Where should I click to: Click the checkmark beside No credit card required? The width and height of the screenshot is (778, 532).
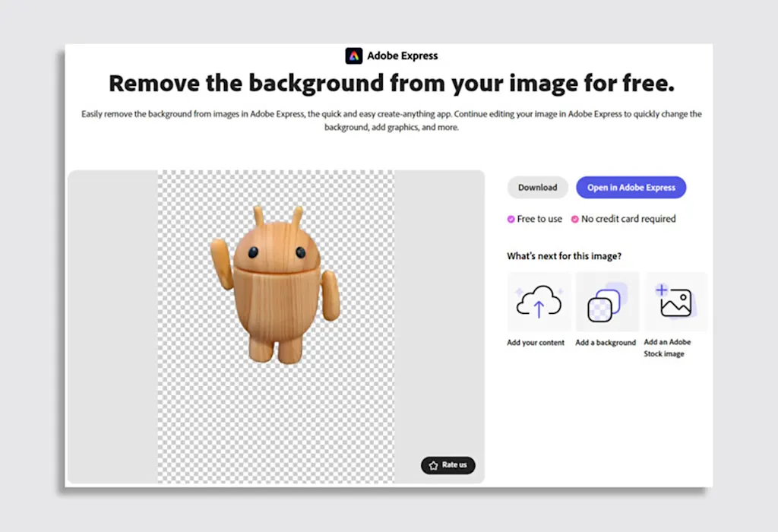click(x=574, y=219)
